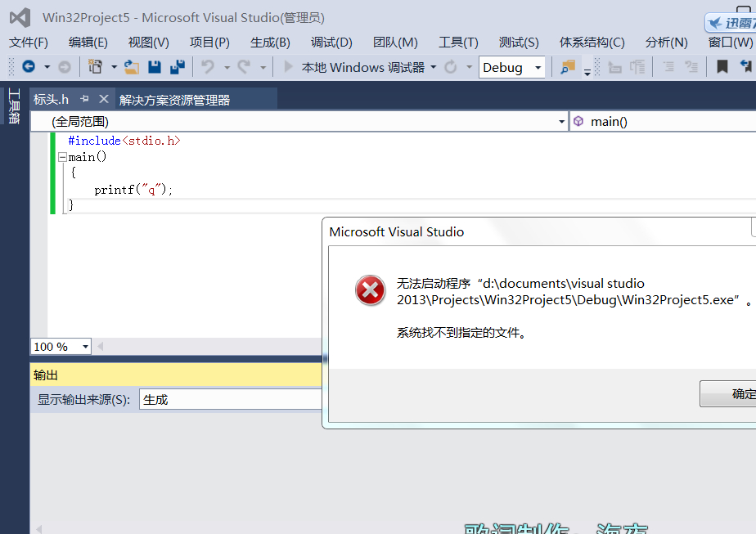Switch to the 标头.h tab
This screenshot has height=534, width=756.
[51, 99]
